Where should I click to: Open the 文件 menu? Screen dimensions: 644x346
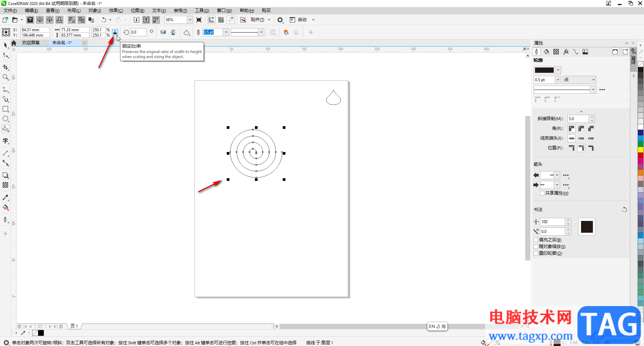point(10,11)
